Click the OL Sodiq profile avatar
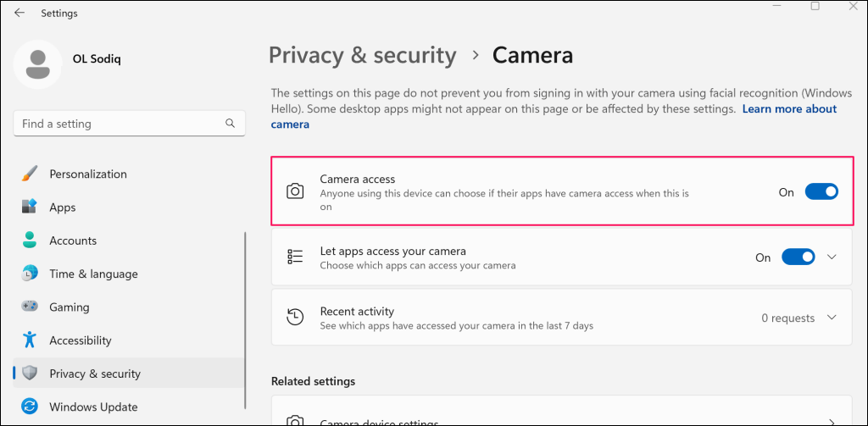Viewport: 868px width, 426px height. [37, 64]
